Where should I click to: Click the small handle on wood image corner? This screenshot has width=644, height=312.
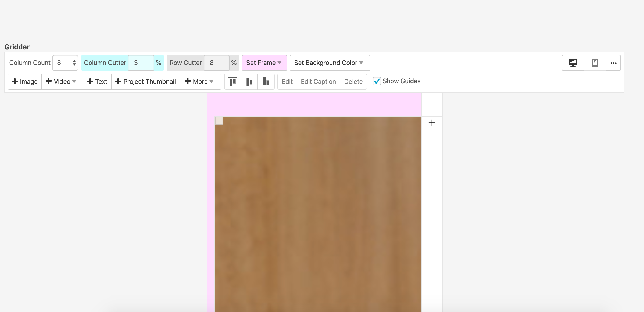click(x=219, y=121)
